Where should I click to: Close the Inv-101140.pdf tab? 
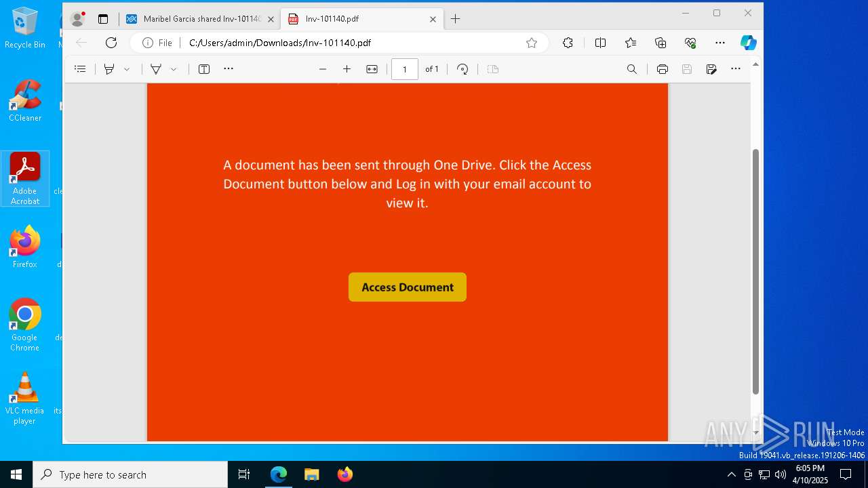click(433, 19)
